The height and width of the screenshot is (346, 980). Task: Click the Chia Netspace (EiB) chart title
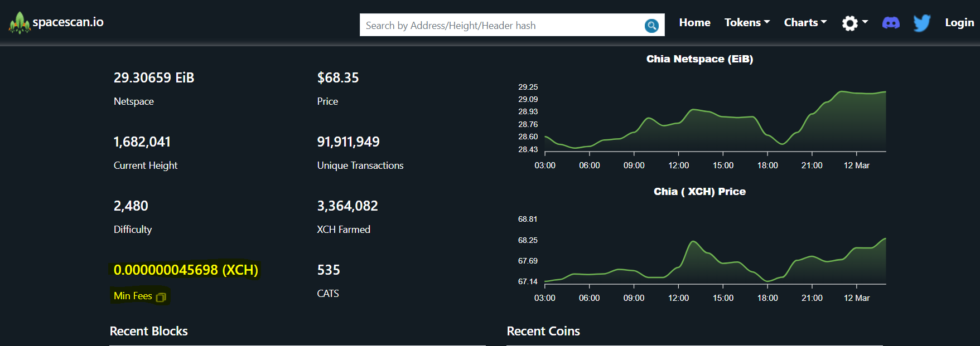click(699, 59)
